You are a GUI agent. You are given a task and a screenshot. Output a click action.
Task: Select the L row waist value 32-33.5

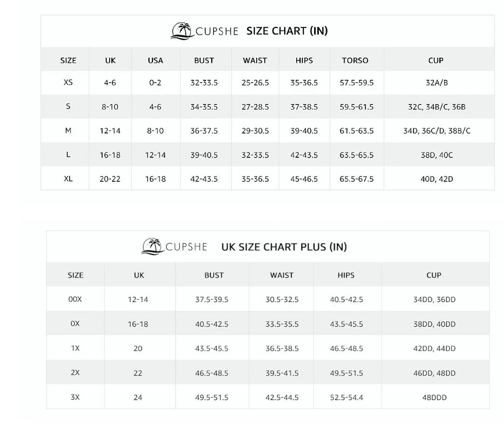click(x=255, y=155)
